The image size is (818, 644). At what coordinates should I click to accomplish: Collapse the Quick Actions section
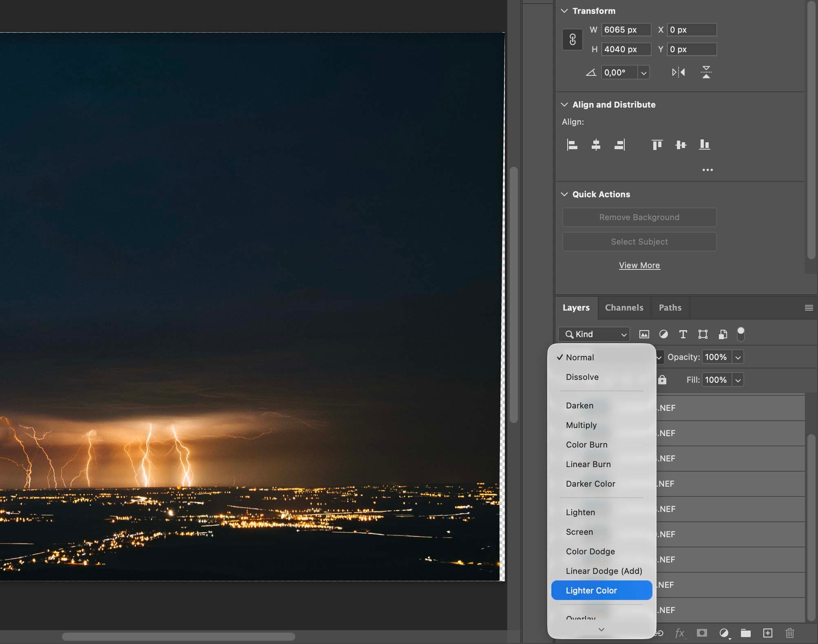564,194
